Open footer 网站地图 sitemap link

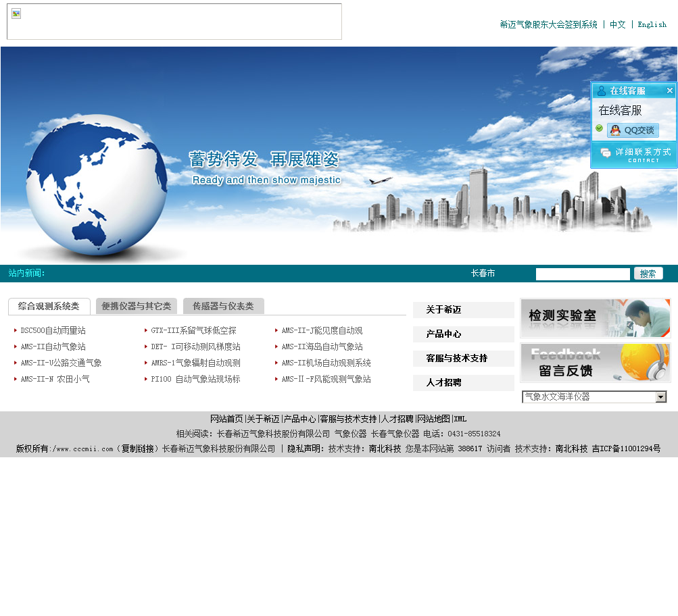[x=434, y=419]
